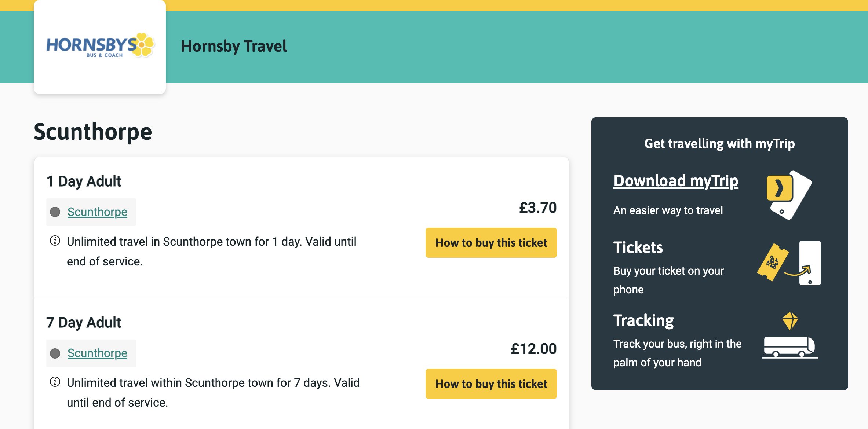
Task: Click the grey zone dot in 1 Day Adult
Action: click(x=55, y=212)
